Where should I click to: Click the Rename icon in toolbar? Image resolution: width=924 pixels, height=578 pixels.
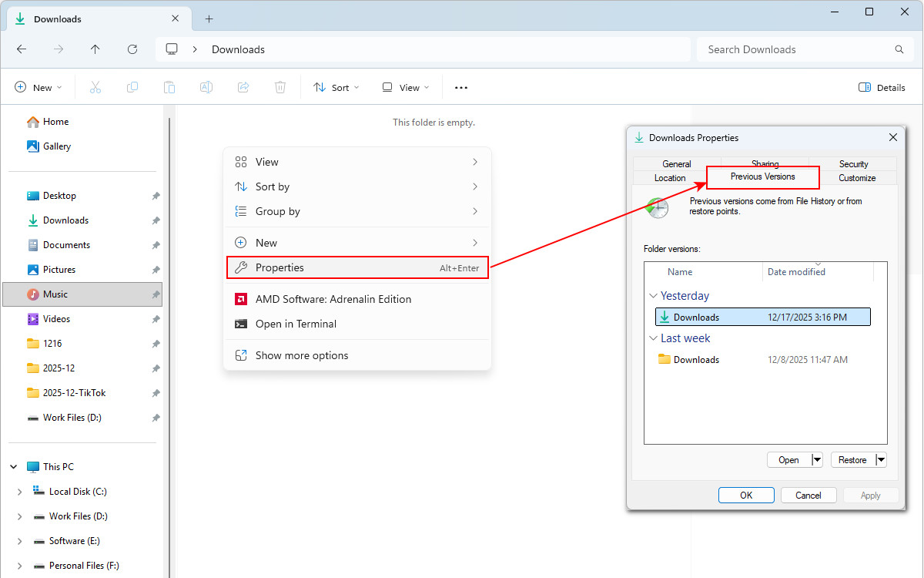coord(206,88)
